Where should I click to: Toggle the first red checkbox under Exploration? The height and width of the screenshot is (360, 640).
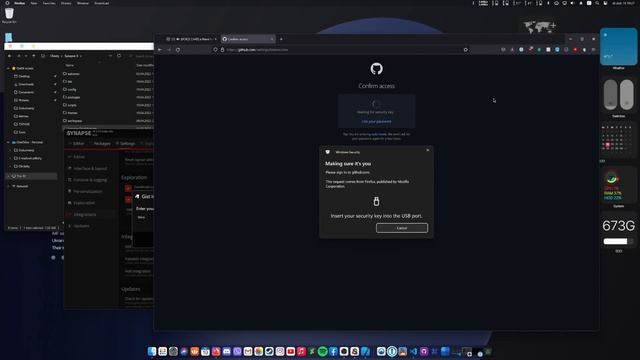click(128, 188)
